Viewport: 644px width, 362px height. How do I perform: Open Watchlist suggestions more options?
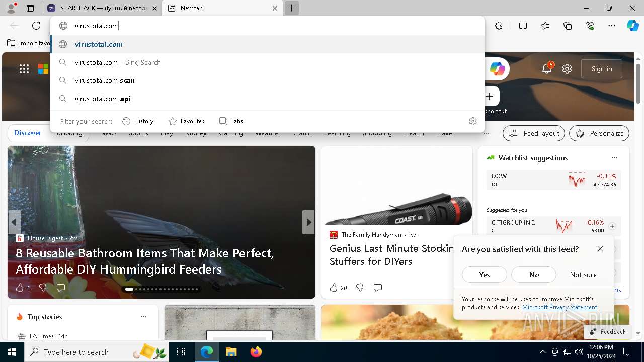click(614, 158)
